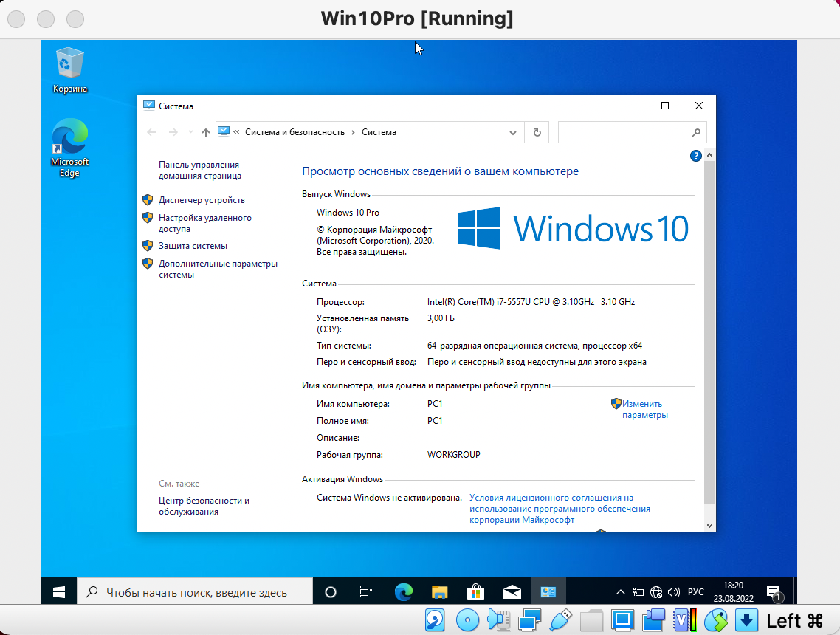Click VirtualBox audio status icon

tap(498, 620)
